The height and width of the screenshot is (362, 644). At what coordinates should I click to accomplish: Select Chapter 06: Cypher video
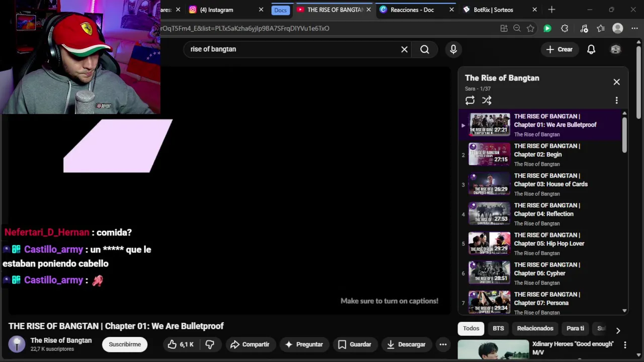pos(540,273)
